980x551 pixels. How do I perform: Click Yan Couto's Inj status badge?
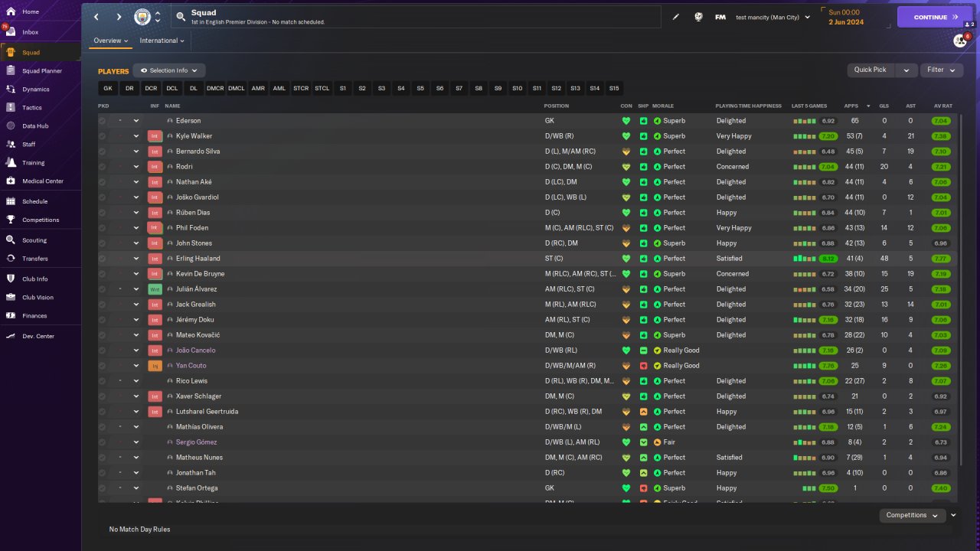pos(155,366)
